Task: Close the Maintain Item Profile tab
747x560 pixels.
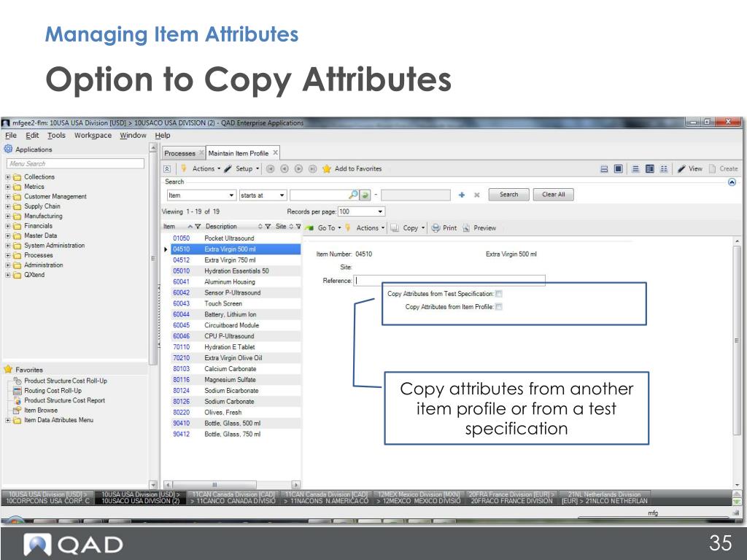Action: (275, 153)
